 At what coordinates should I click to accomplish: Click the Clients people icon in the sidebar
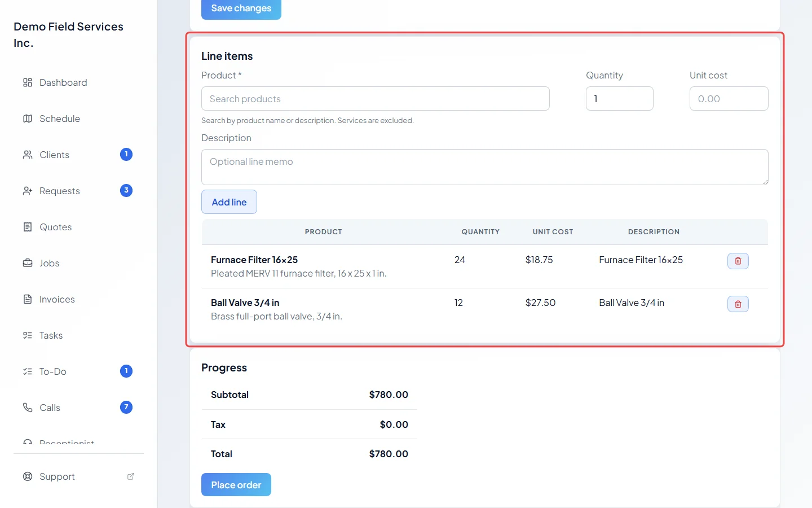[28, 155]
